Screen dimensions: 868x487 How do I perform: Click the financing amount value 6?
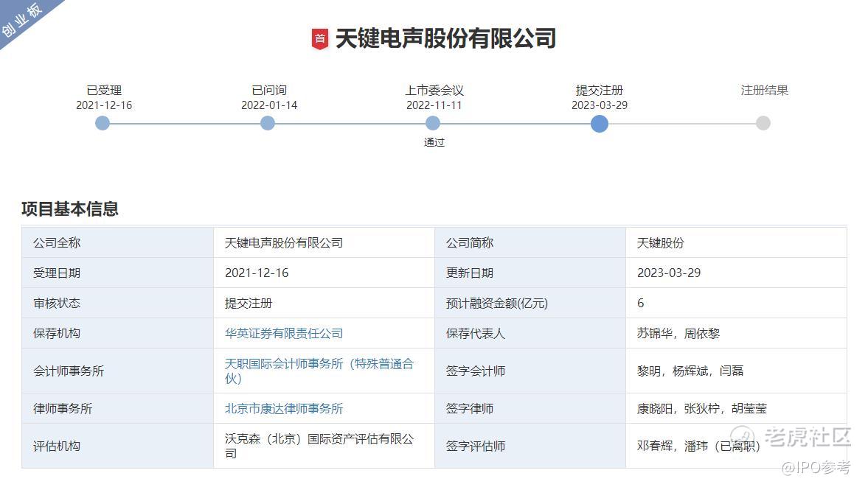click(736, 303)
